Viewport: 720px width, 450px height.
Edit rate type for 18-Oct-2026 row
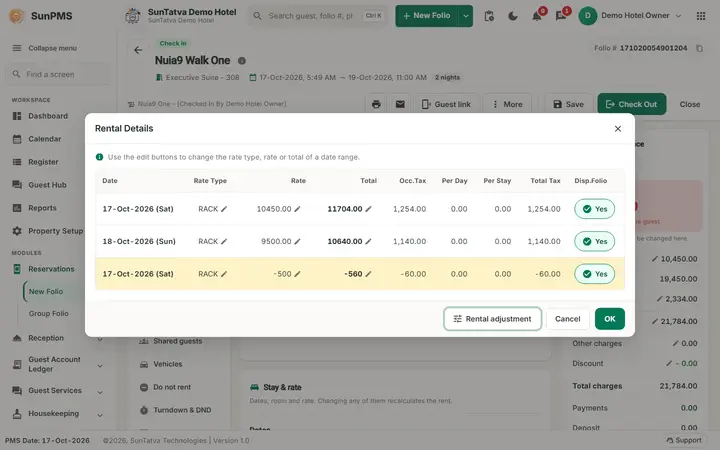click(x=224, y=242)
